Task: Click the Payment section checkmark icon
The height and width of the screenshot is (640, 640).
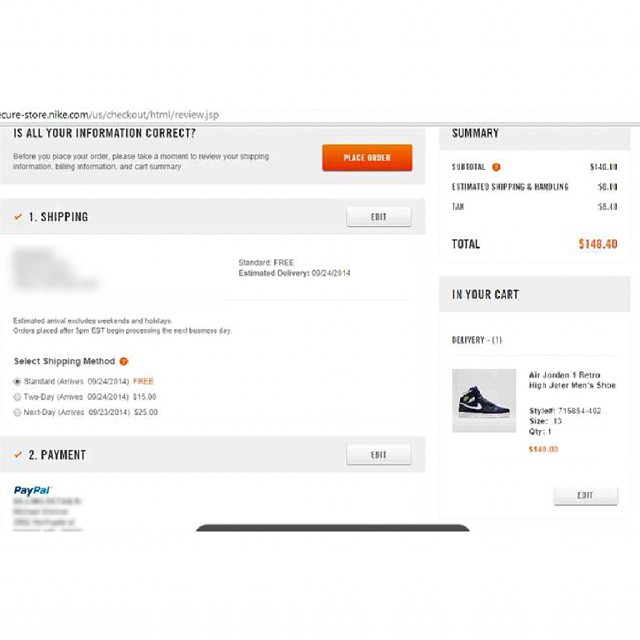Action: pos(18,454)
